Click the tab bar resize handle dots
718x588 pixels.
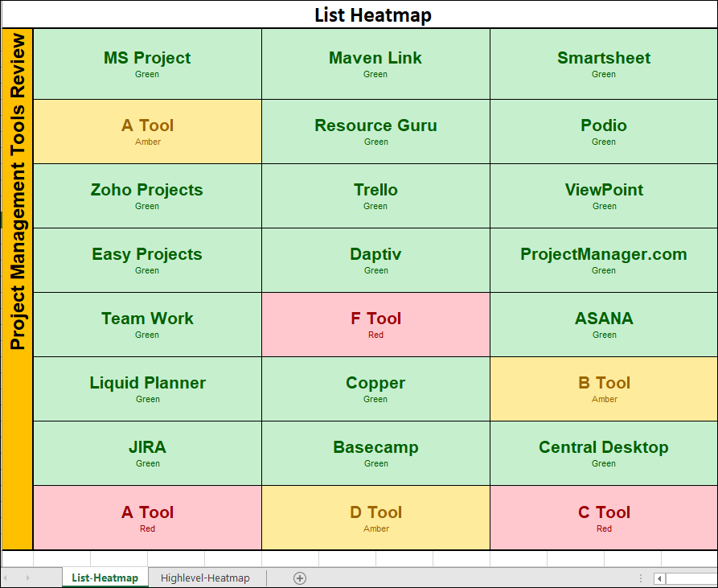pyautogui.click(x=641, y=578)
